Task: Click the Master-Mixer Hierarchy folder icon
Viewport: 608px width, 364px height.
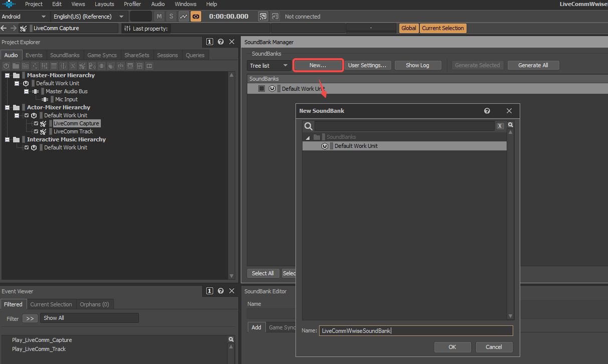Action: pos(17,75)
